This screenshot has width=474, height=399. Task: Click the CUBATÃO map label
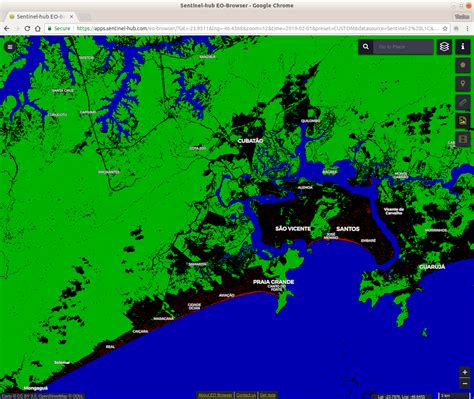250,141
